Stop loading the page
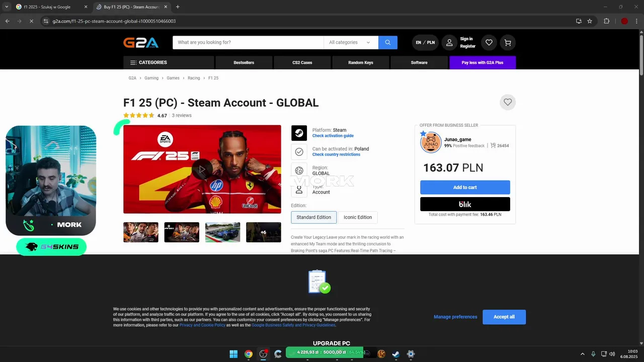The width and height of the screenshot is (644, 362). point(31,21)
